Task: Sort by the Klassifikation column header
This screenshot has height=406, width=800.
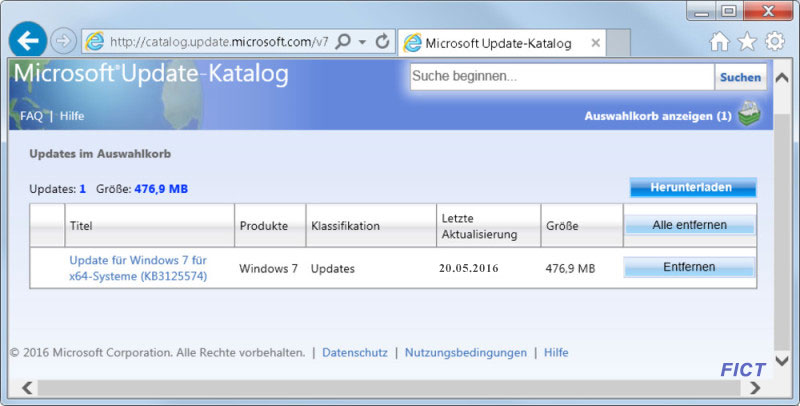Action: [x=371, y=226]
